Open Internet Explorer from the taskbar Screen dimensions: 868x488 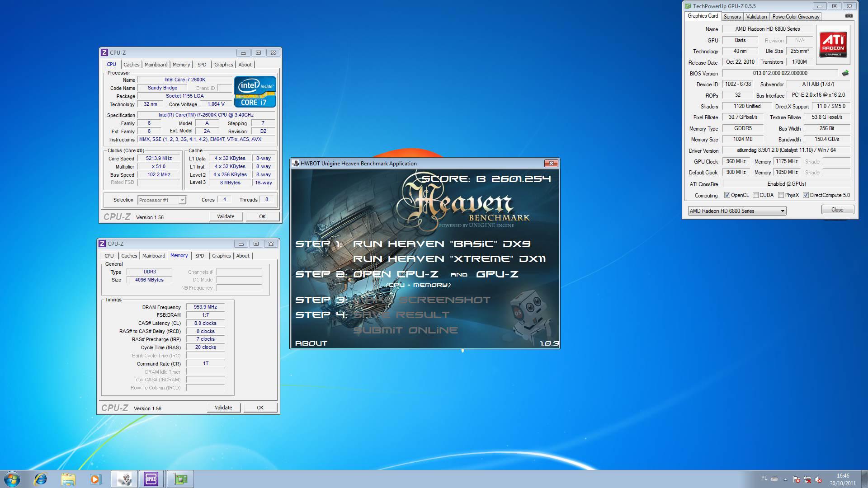pyautogui.click(x=41, y=479)
